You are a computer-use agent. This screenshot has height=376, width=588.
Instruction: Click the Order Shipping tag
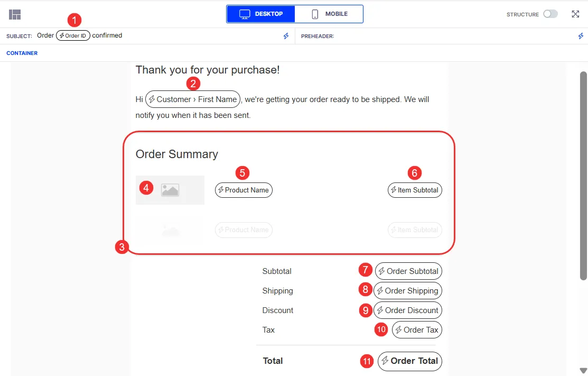(x=408, y=291)
